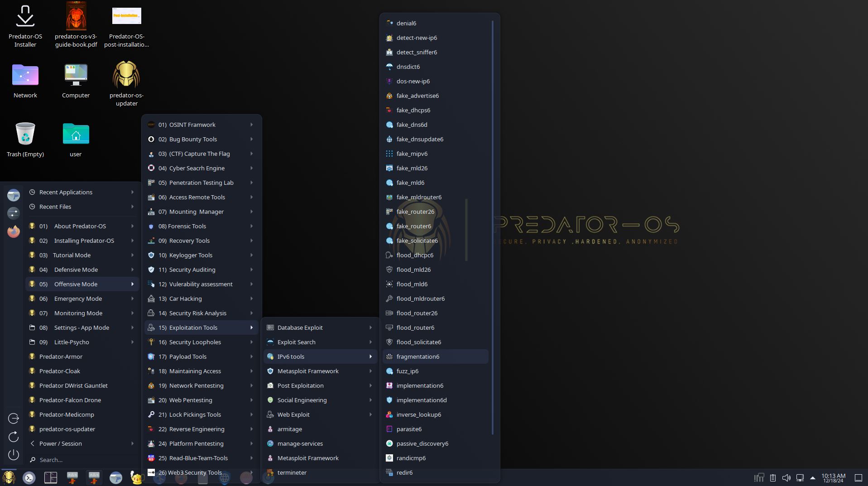Click the IPv6 tools list scrollbar
Image resolution: width=868 pixels, height=486 pixels.
tap(493, 227)
